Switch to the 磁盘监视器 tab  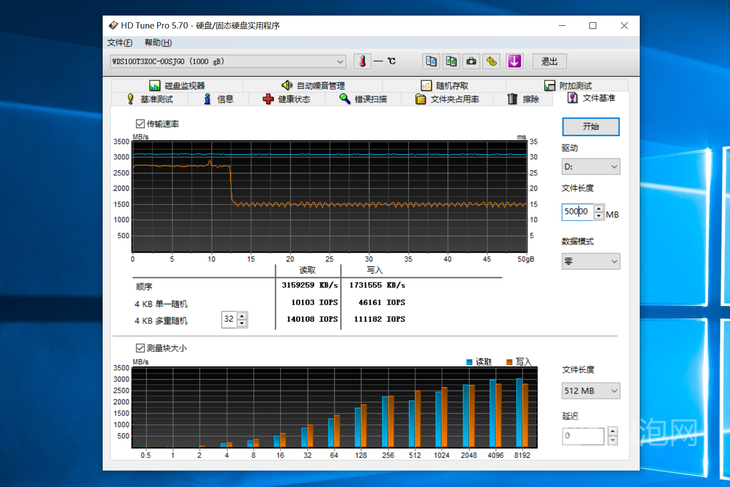click(177, 86)
